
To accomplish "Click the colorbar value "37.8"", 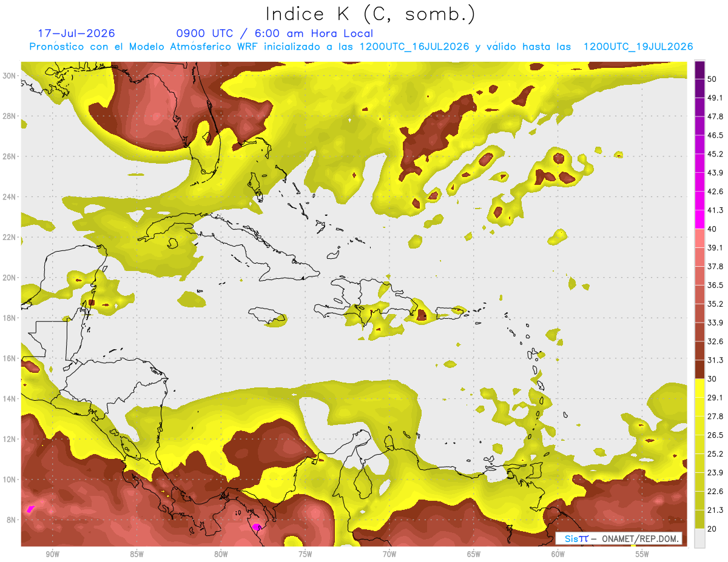I will point(715,267).
